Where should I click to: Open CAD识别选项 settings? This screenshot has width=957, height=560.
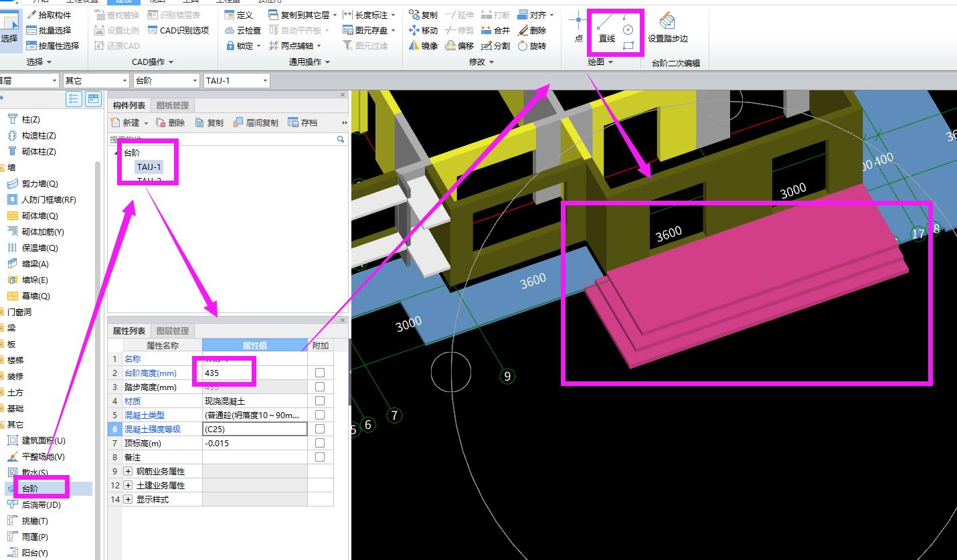tap(178, 30)
